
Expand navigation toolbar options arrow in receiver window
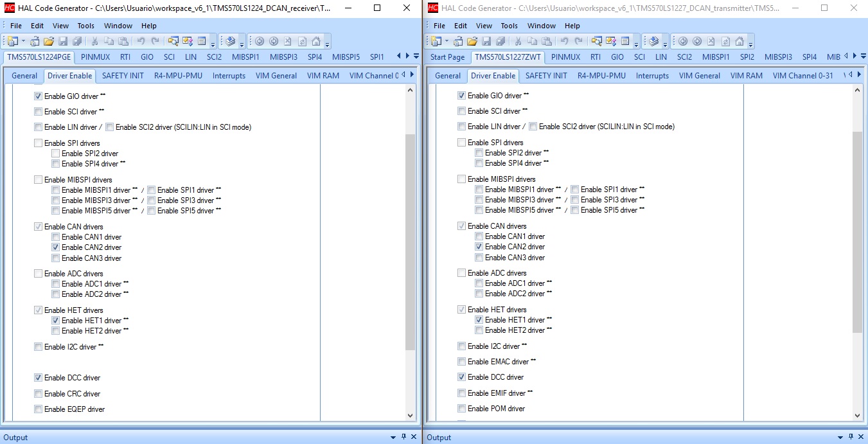(x=327, y=43)
